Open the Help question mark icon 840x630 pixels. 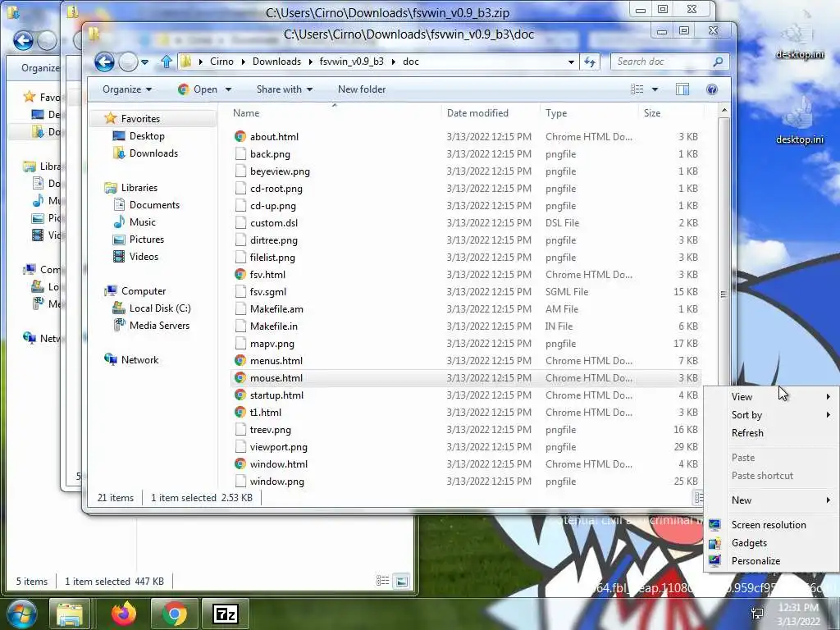click(x=711, y=89)
